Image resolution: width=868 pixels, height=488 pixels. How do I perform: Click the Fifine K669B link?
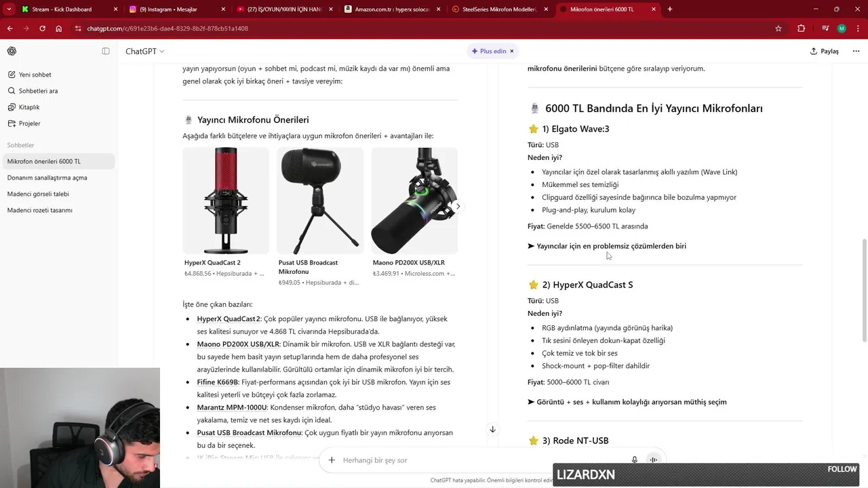(218, 382)
